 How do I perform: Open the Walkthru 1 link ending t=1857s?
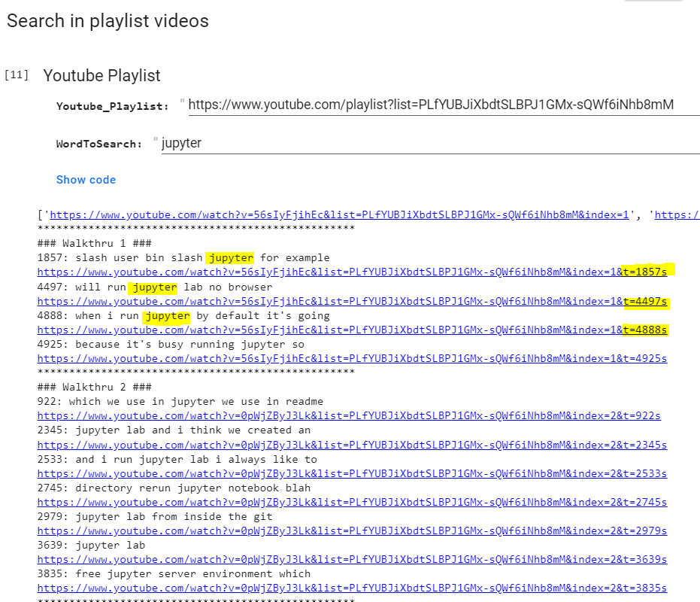(x=352, y=272)
